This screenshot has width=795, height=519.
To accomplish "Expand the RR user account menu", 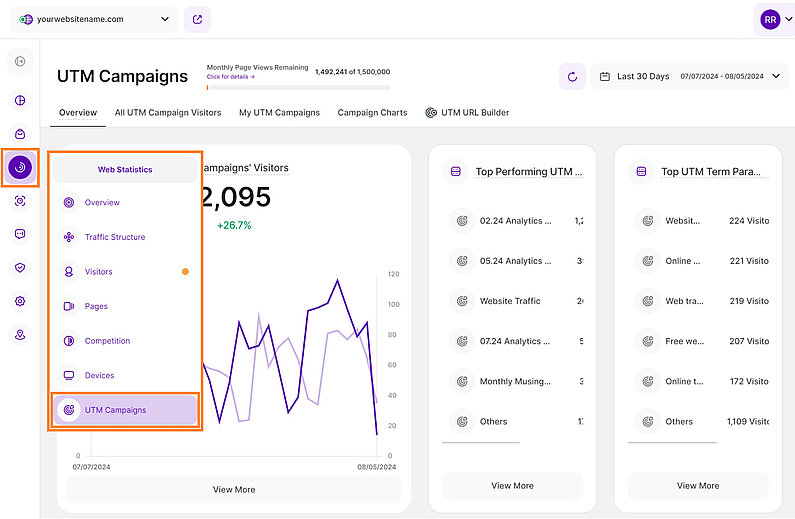I will (776, 19).
